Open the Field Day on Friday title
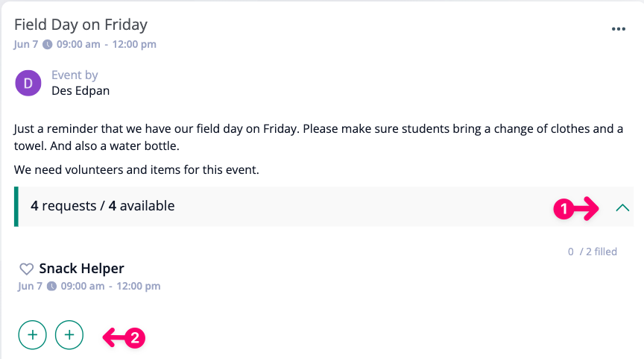644x359 pixels. (x=81, y=25)
